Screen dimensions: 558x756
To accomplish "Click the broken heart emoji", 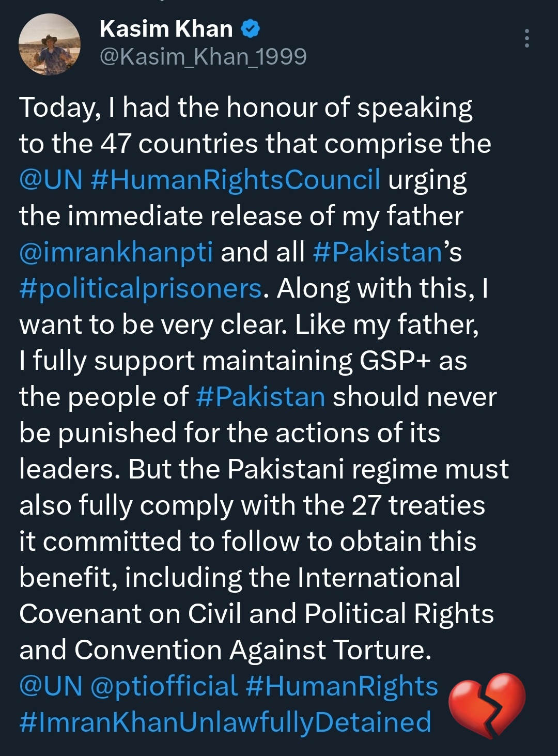I will (x=487, y=705).
